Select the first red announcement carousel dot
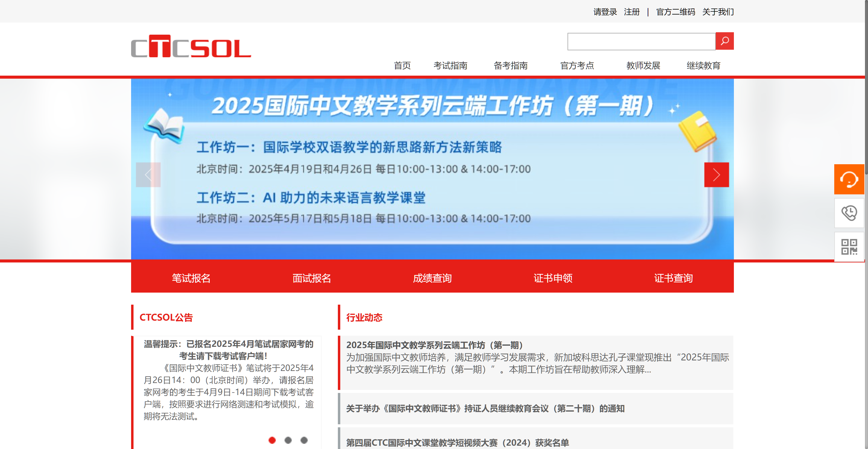The width and height of the screenshot is (868, 449). 272,440
